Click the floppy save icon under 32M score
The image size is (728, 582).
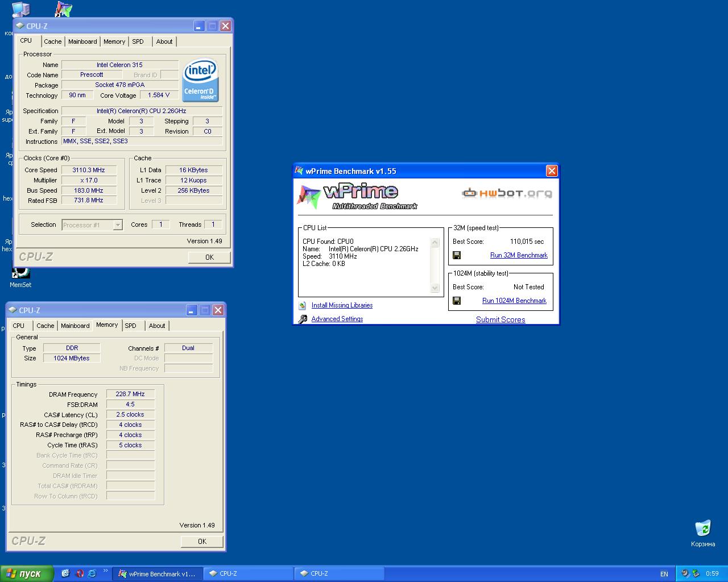457,255
